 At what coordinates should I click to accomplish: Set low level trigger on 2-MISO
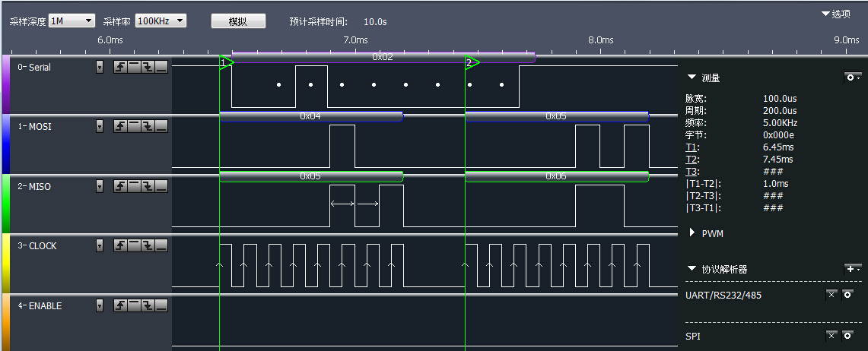tap(161, 186)
